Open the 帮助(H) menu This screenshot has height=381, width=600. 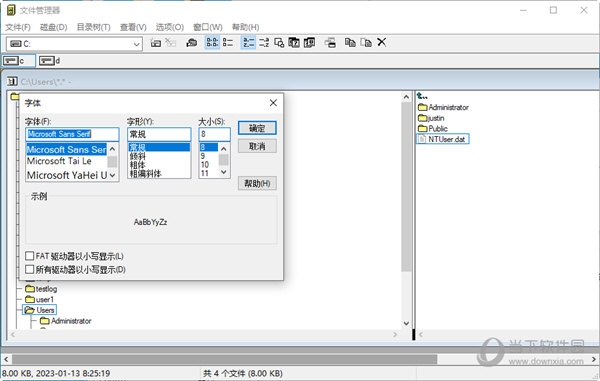(x=245, y=27)
